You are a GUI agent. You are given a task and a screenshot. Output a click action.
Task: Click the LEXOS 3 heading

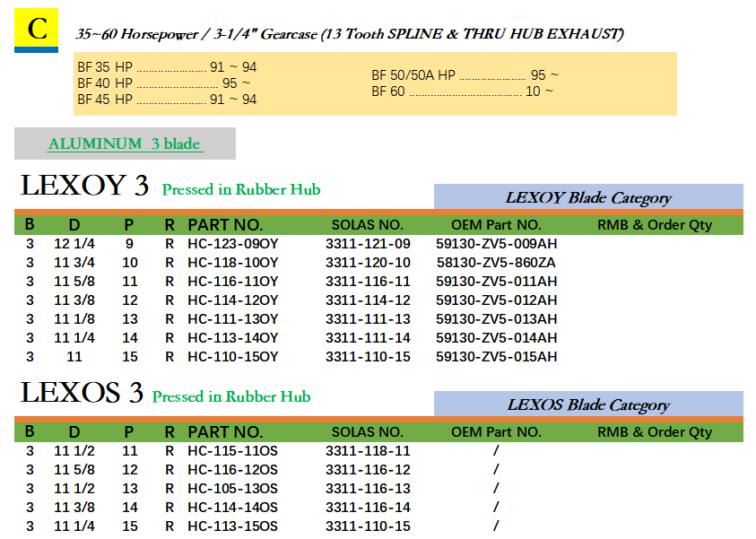82,393
